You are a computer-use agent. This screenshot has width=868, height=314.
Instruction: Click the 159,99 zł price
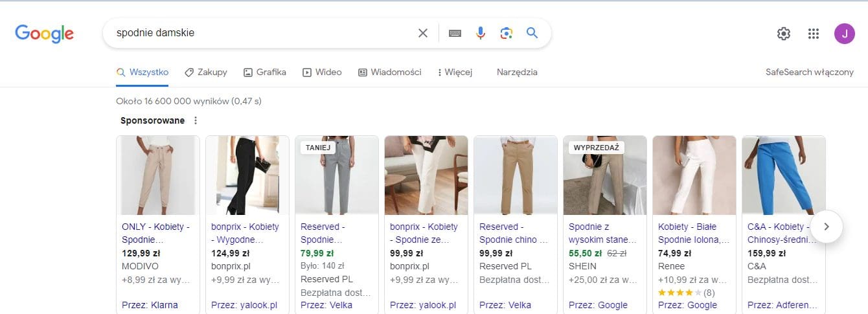pos(766,253)
